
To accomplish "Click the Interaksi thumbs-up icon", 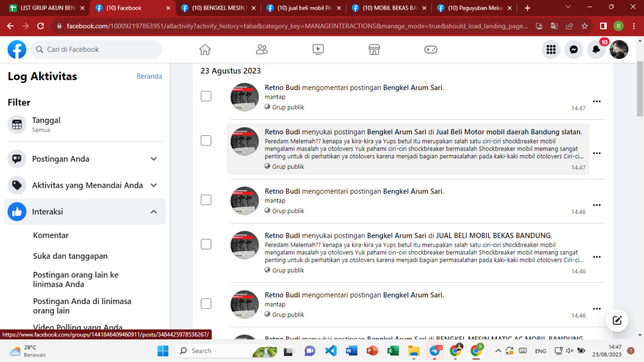I will point(17,212).
